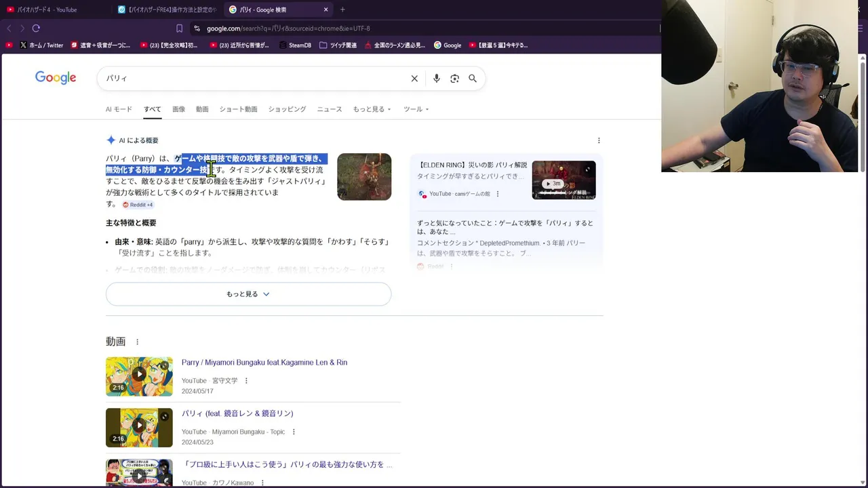This screenshot has width=868, height=488.
Task: Click the webcam overlay of the streamer
Action: [760, 86]
